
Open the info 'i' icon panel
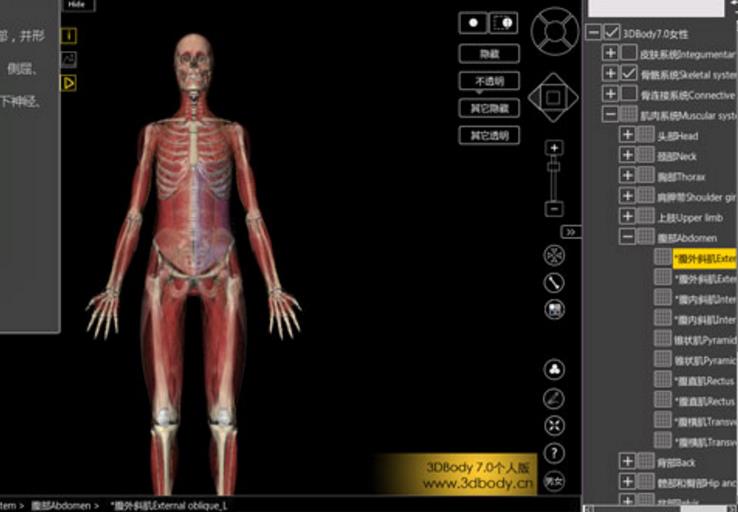coord(69,35)
